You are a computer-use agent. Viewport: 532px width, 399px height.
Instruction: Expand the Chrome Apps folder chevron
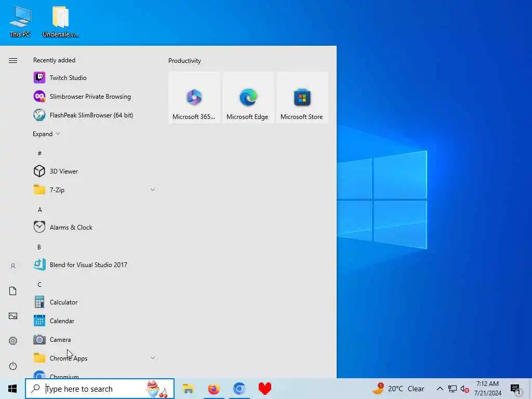pos(153,358)
